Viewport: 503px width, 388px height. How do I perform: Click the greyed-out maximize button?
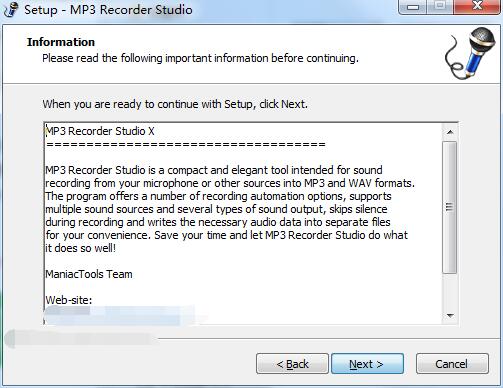[x=440, y=6]
